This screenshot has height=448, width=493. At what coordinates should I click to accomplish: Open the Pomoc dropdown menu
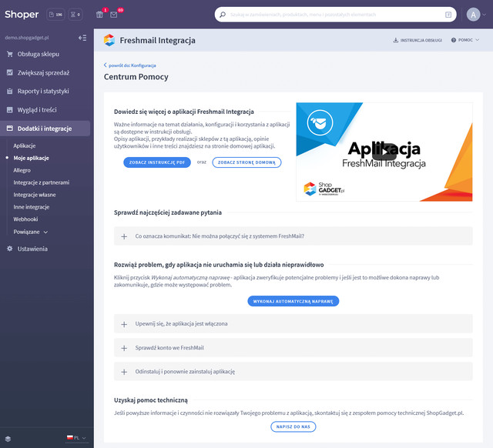pyautogui.click(x=465, y=40)
